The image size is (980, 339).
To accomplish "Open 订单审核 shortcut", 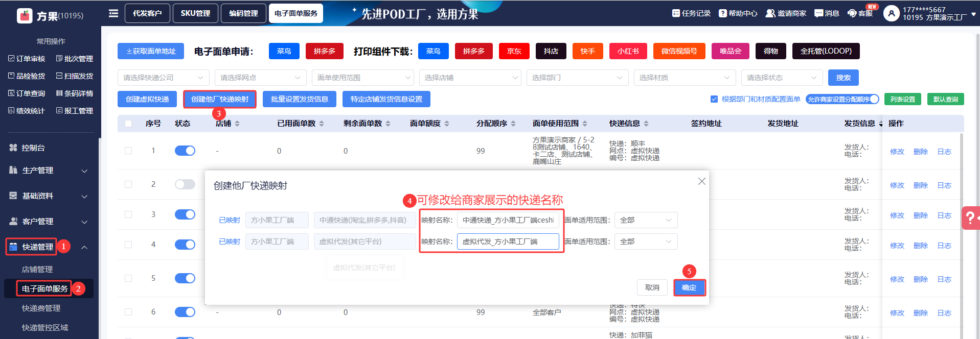I will 27,59.
